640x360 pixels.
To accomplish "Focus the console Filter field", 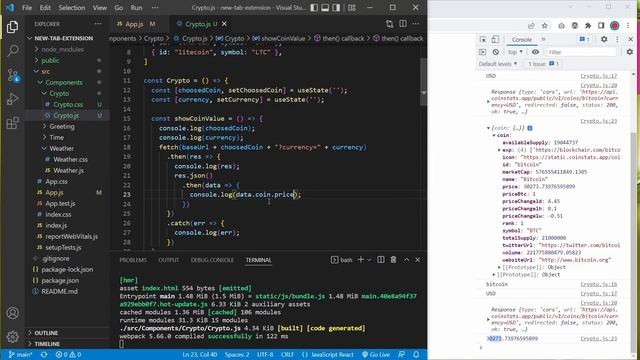I will coord(581,52).
